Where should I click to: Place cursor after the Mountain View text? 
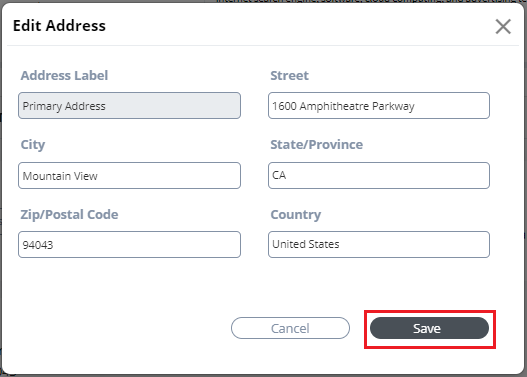tap(98, 176)
